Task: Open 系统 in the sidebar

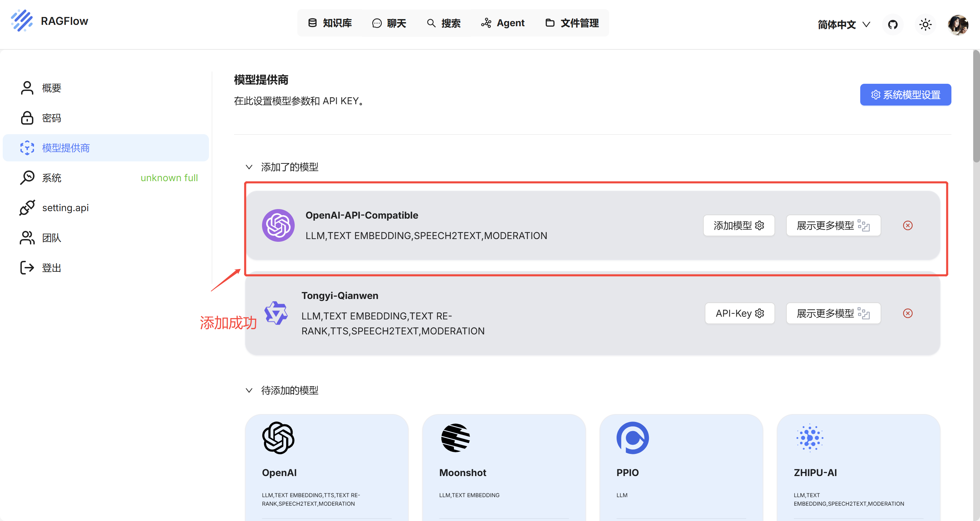Action: (106, 178)
